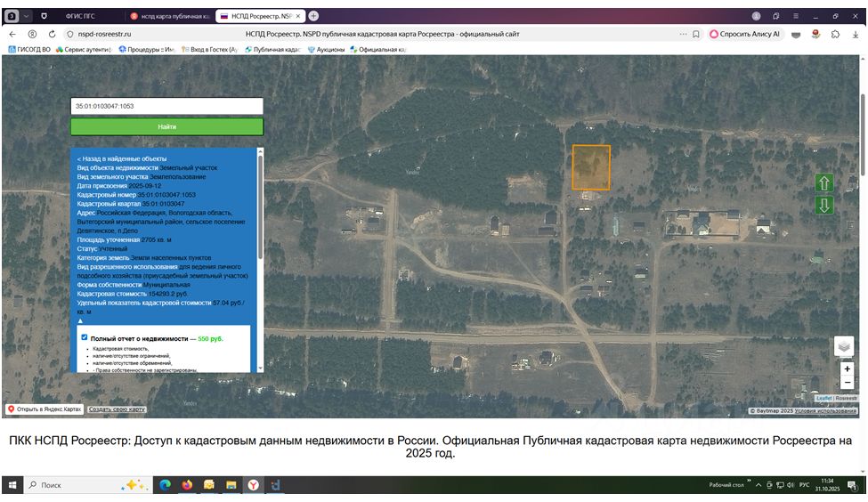Open the three-dots page options in address bar
868x502 pixels.
click(x=683, y=34)
